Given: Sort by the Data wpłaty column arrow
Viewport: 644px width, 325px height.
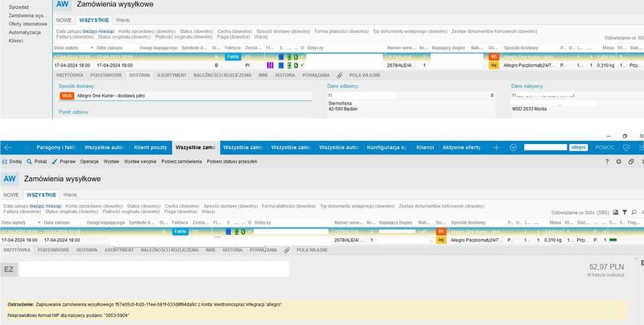Looking at the screenshot, I should [x=39, y=222].
